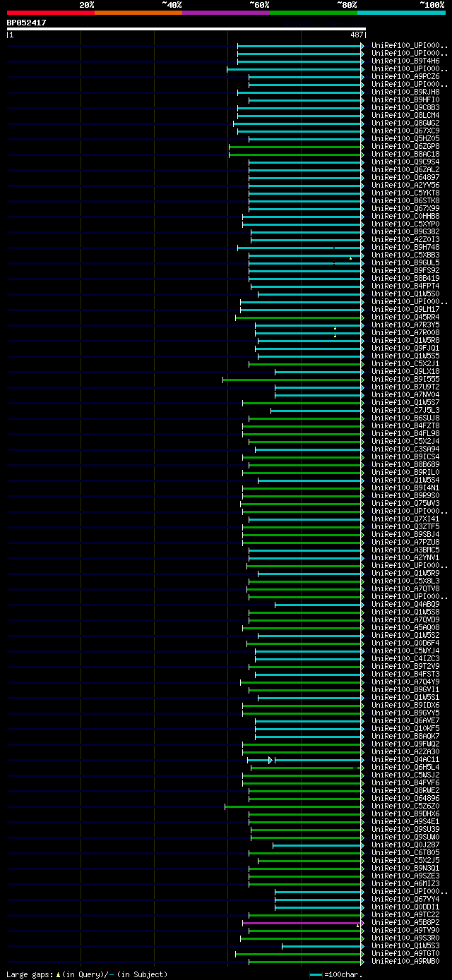Click the UniRef100_A7R3Y5 label

point(405,325)
